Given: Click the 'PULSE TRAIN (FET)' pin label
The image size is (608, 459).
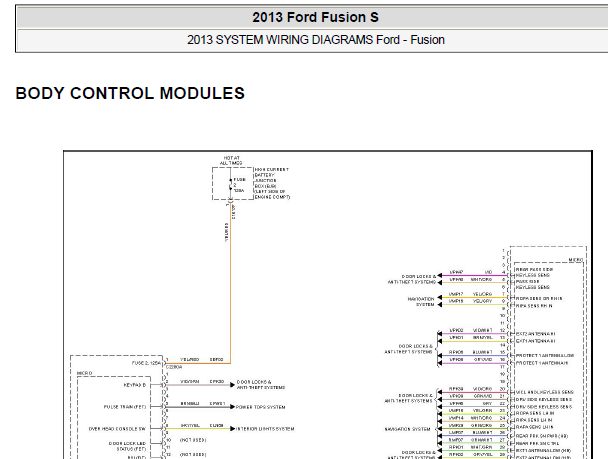Looking at the screenshot, I should [x=125, y=407].
